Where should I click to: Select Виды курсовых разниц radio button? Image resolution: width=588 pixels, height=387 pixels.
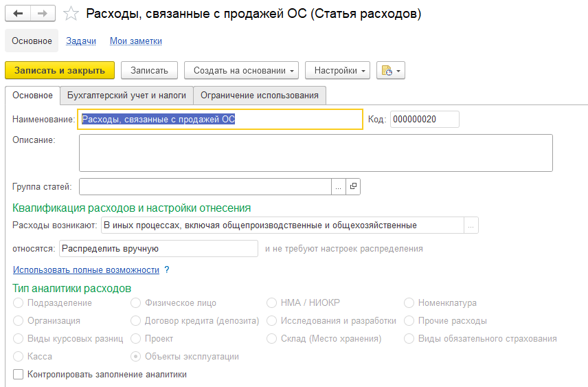click(x=19, y=339)
